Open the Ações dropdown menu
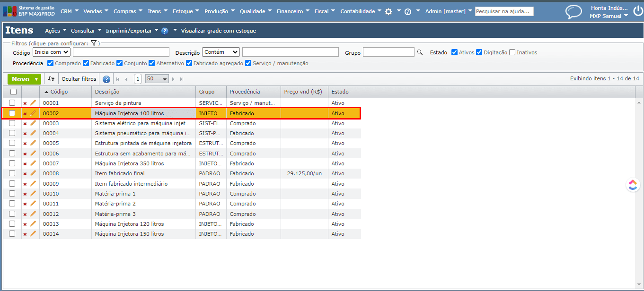Image resolution: width=644 pixels, height=291 pixels. click(56, 31)
